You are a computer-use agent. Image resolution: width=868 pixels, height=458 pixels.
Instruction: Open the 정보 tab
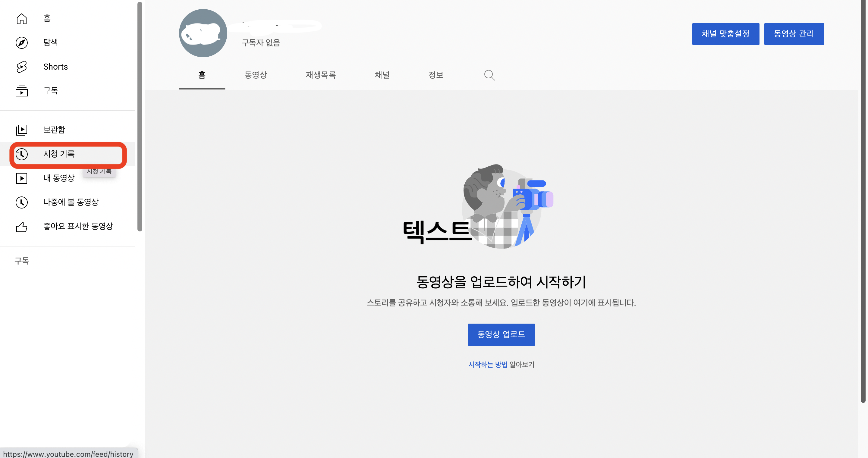pos(436,75)
